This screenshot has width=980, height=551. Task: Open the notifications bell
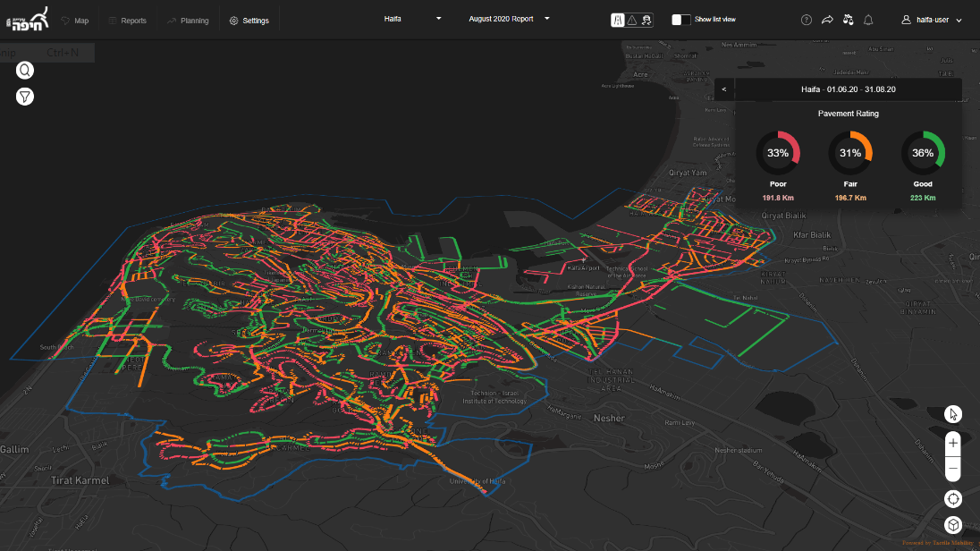pyautogui.click(x=868, y=20)
